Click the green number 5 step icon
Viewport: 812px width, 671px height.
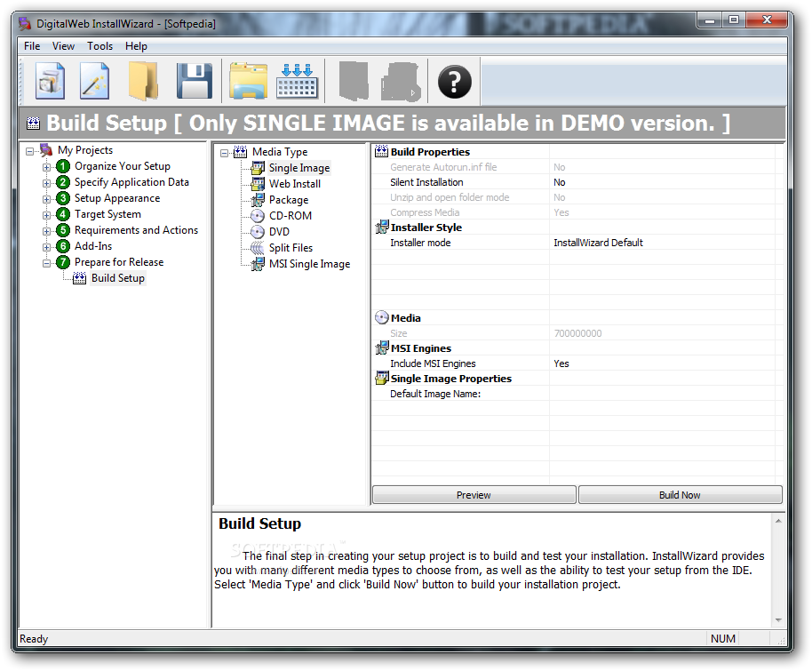click(x=63, y=230)
